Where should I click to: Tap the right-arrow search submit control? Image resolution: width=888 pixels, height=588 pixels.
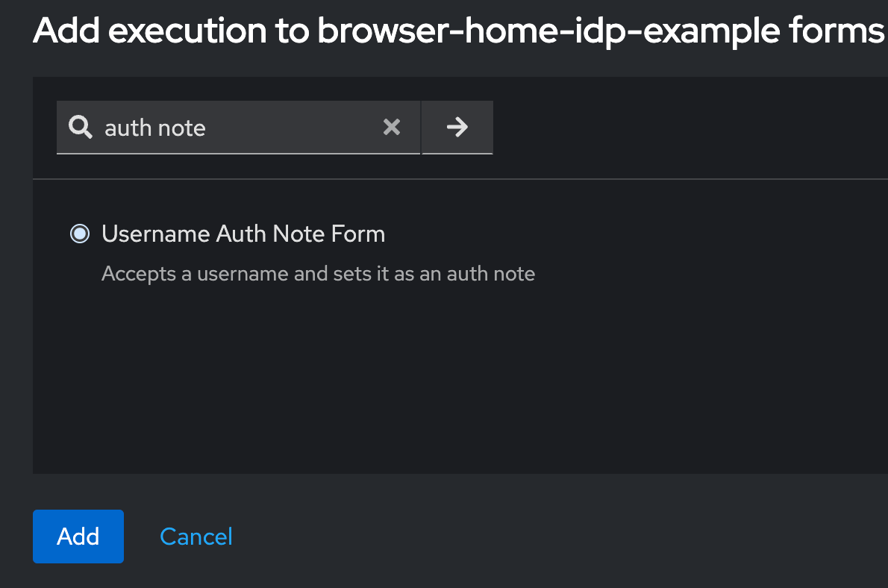[457, 127]
